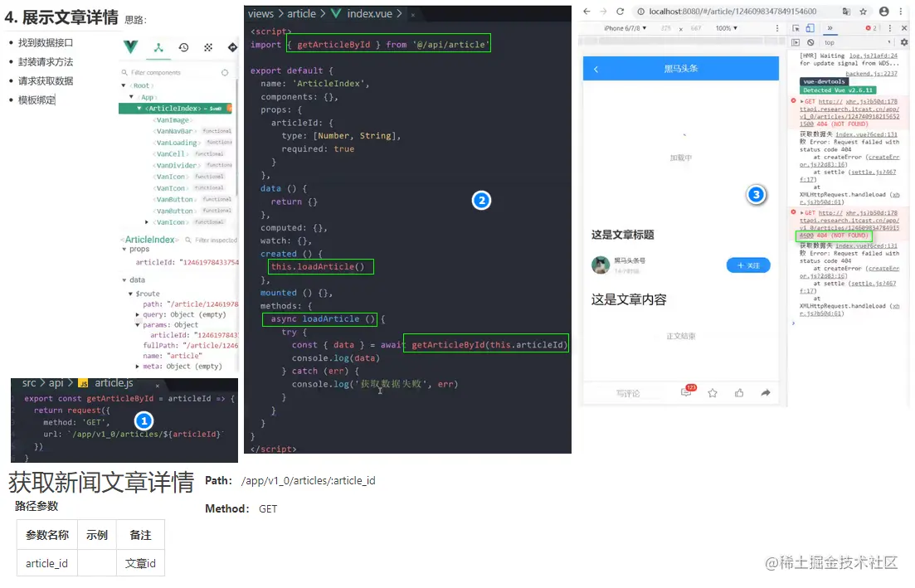Select the VanDivider component row

[x=192, y=165]
